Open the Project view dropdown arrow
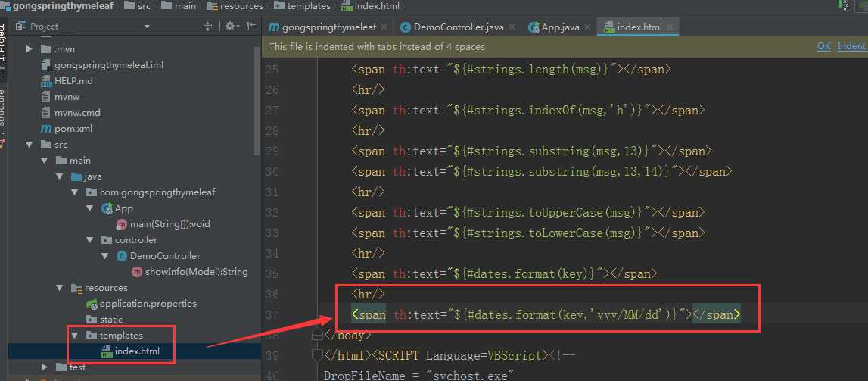Image resolution: width=868 pixels, height=381 pixels. coord(148,26)
